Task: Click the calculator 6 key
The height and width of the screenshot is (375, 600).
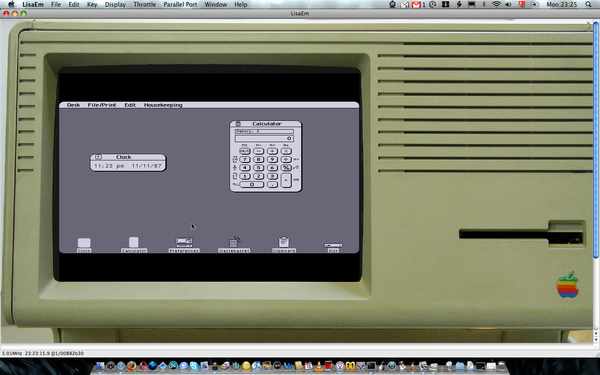Action: (x=272, y=168)
